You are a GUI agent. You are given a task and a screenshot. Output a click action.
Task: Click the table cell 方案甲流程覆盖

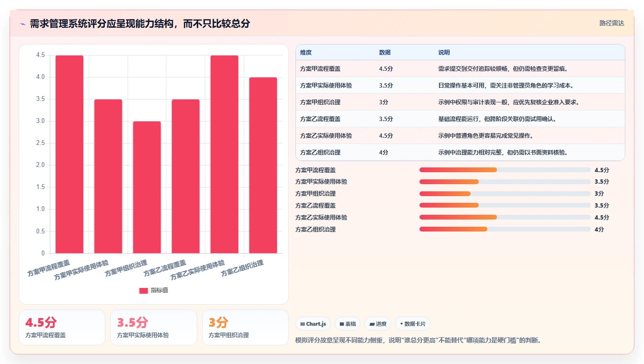tap(320, 69)
